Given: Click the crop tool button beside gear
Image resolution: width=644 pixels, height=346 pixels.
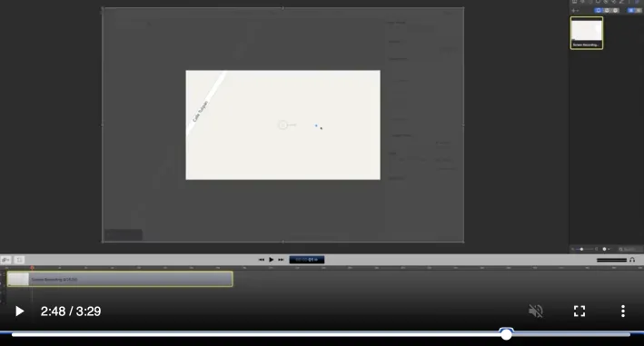Looking at the screenshot, I should click(19, 260).
